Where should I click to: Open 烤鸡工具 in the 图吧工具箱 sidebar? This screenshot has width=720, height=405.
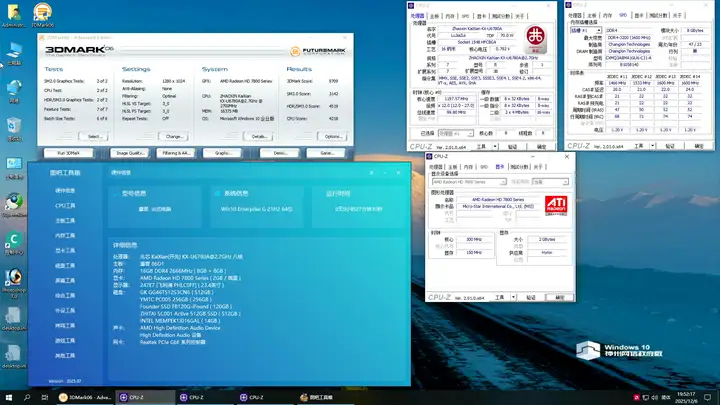pyautogui.click(x=65, y=326)
